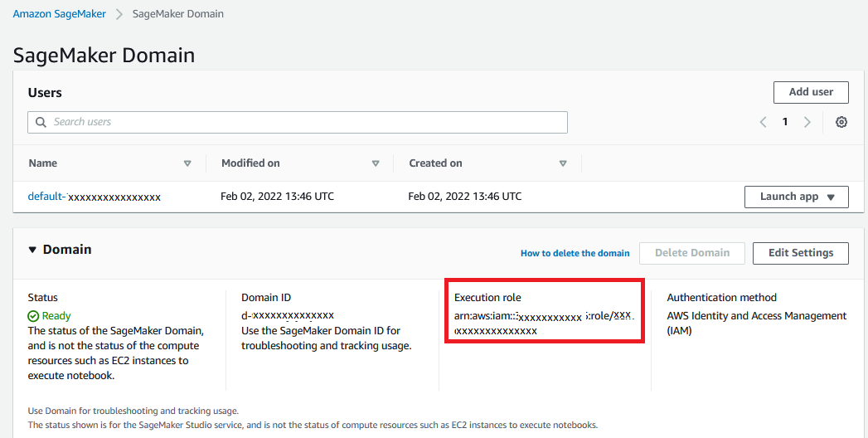Click the green Ready status checkmark icon
Image resolution: width=868 pixels, height=438 pixels.
click(33, 316)
